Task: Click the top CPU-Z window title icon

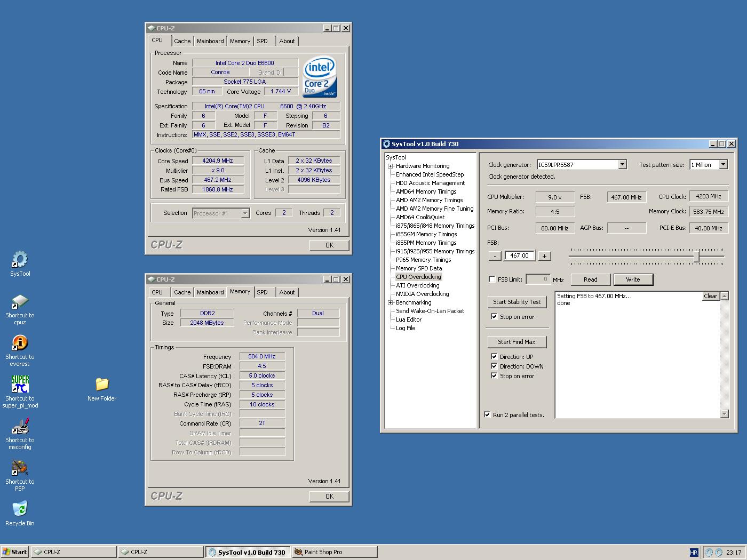Action: pyautogui.click(x=152, y=28)
